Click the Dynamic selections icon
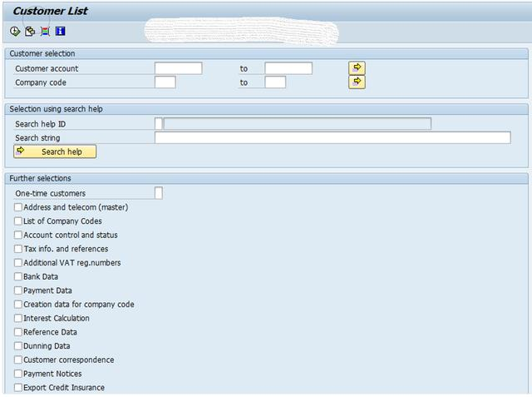 click(45, 32)
